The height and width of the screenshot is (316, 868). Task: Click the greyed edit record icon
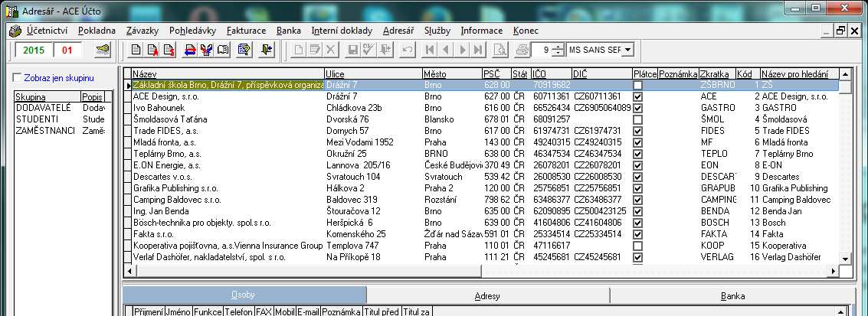coord(315,50)
